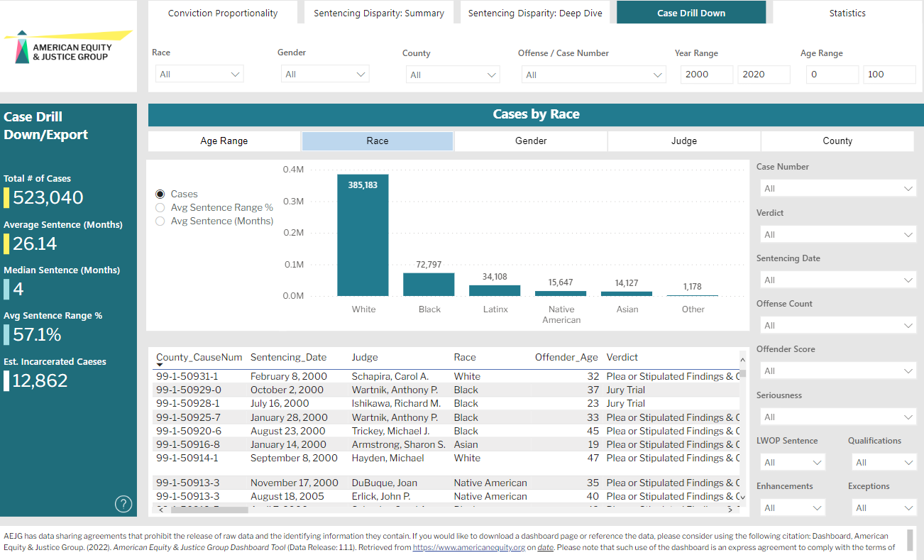Click the White bar in the chart
Viewport: 924px width, 560px height.
point(363,234)
